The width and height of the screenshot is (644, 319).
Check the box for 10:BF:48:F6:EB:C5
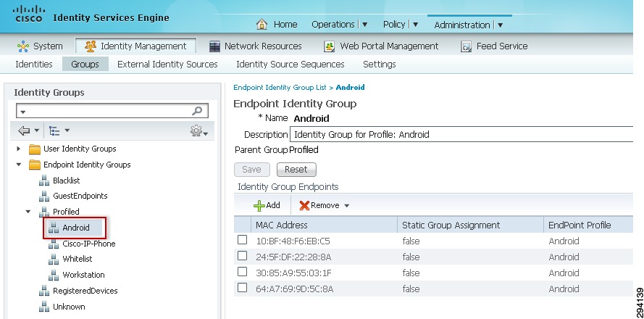point(243,240)
